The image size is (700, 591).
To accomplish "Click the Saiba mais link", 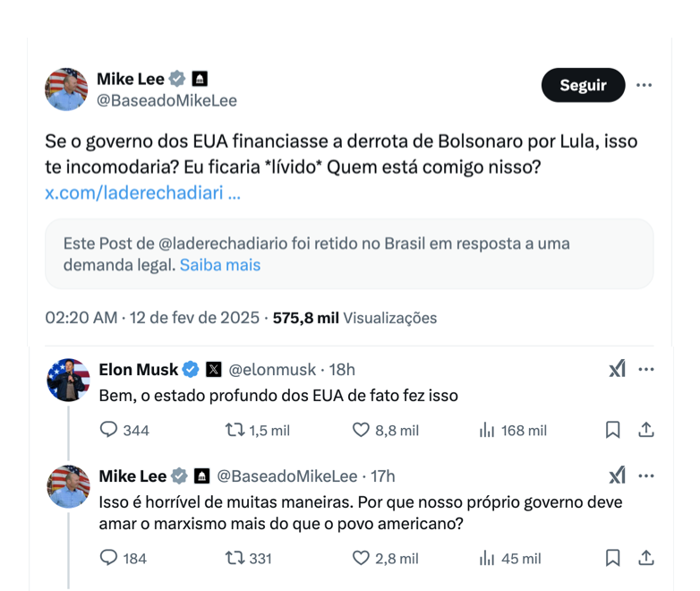I will pos(220,265).
